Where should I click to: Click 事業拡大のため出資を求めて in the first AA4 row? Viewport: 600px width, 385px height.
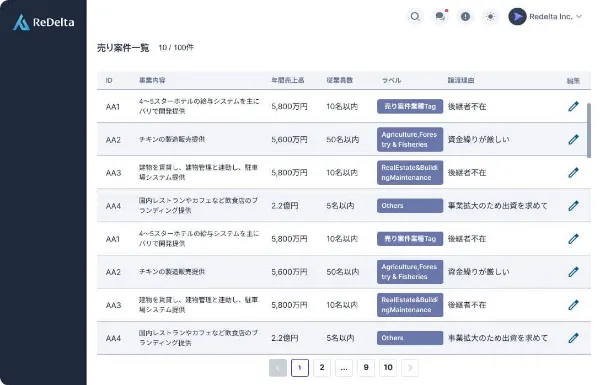click(x=497, y=206)
